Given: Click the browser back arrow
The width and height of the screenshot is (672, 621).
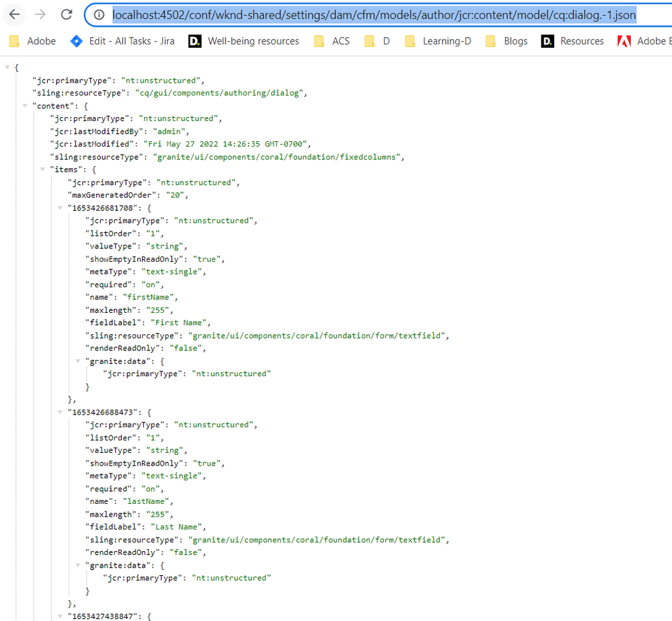Looking at the screenshot, I should 15,14.
